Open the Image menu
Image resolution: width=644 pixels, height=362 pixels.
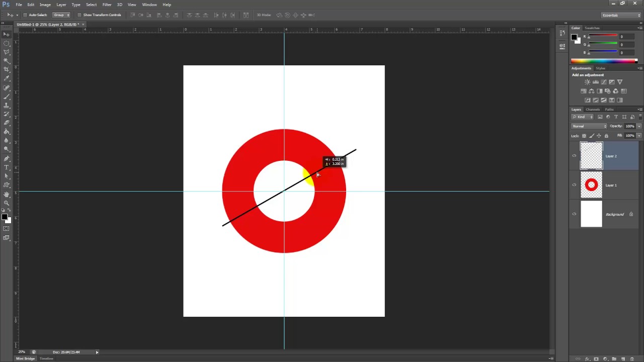45,5
